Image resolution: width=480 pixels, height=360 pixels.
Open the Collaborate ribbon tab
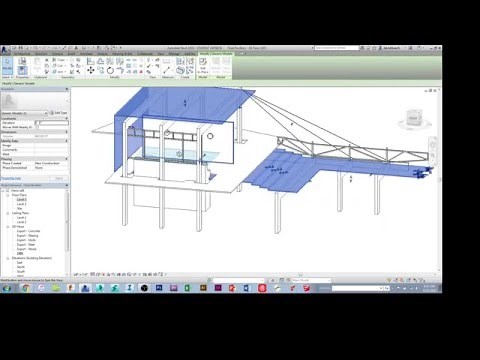pos(145,54)
